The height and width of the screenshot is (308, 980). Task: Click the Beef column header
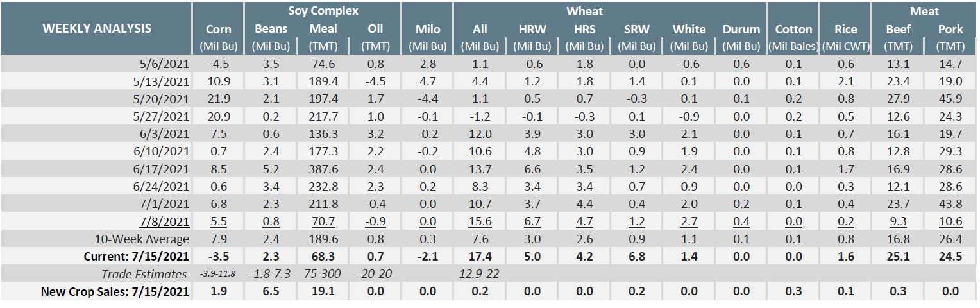[x=898, y=30]
